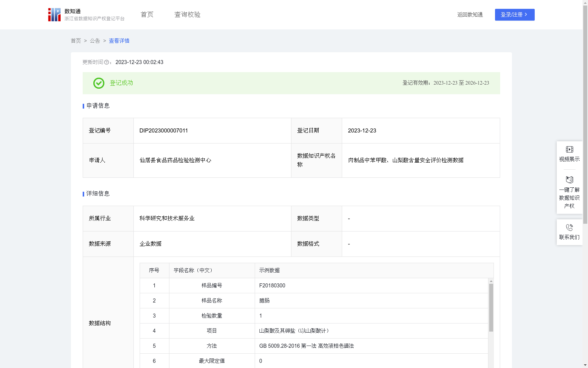Click the 登录/注册 button
This screenshot has height=368, width=588.
pyautogui.click(x=514, y=15)
